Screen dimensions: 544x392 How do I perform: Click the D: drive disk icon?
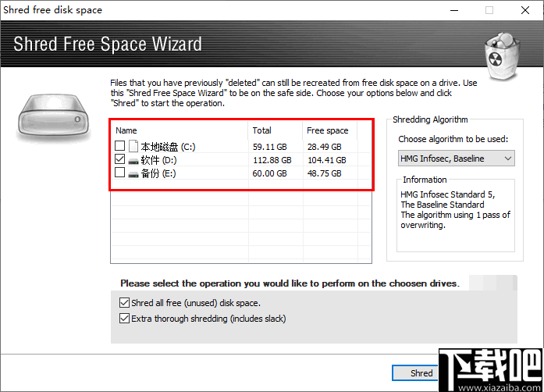[133, 161]
